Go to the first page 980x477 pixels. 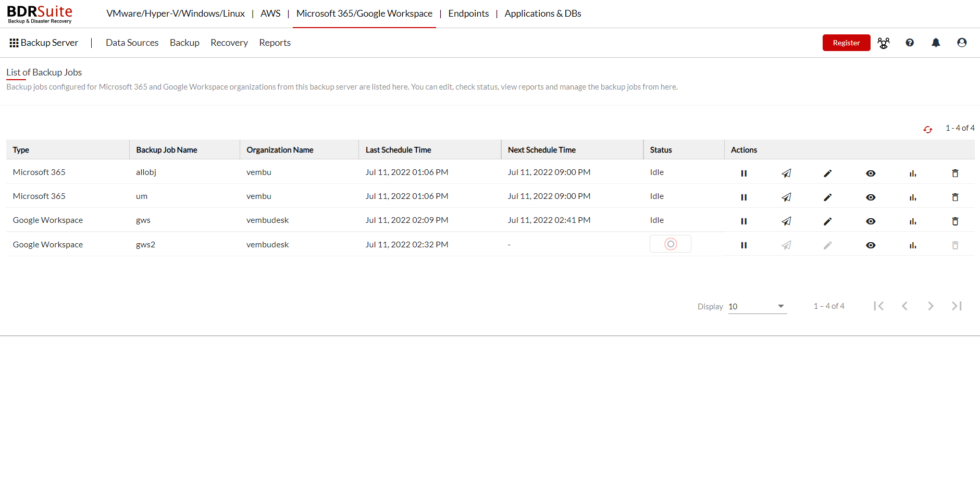click(x=879, y=306)
